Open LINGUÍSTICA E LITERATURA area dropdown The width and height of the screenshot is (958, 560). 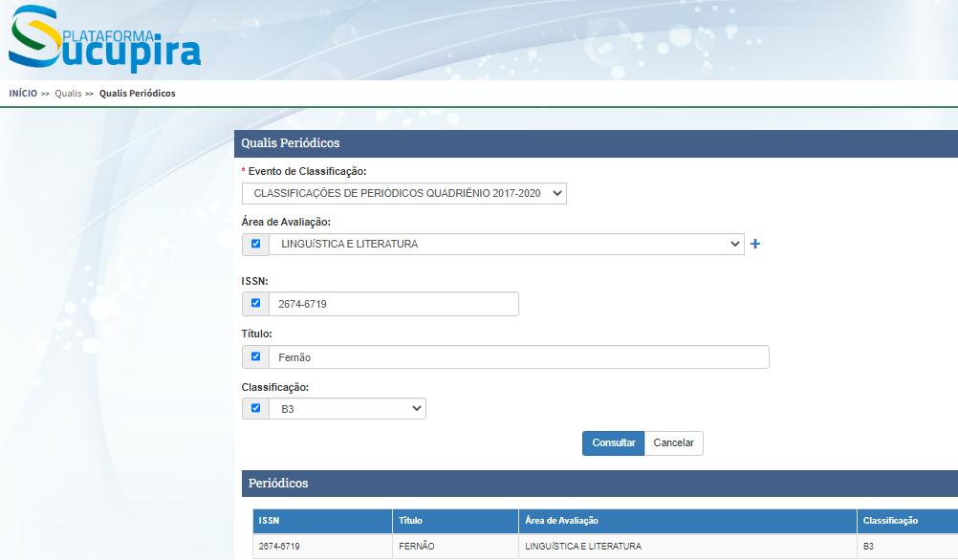pos(507,245)
